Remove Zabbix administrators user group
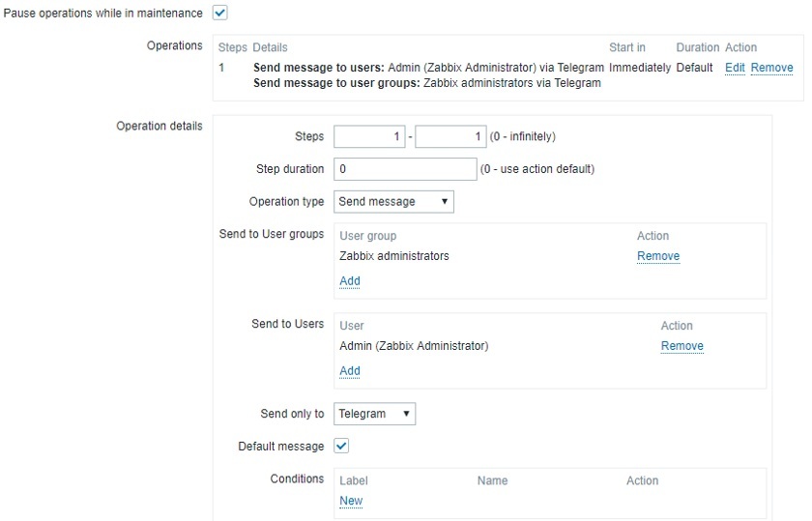Image resolution: width=812 pixels, height=521 pixels. (x=657, y=256)
